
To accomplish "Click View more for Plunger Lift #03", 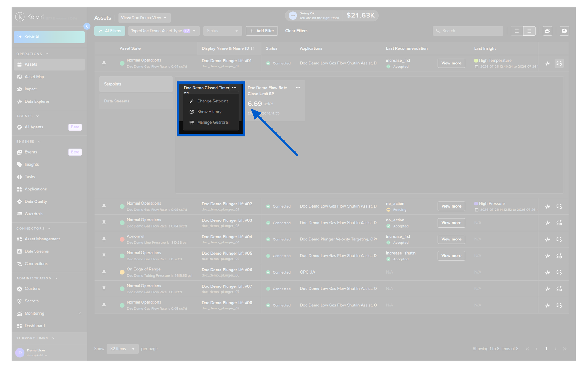I will pyautogui.click(x=451, y=223).
